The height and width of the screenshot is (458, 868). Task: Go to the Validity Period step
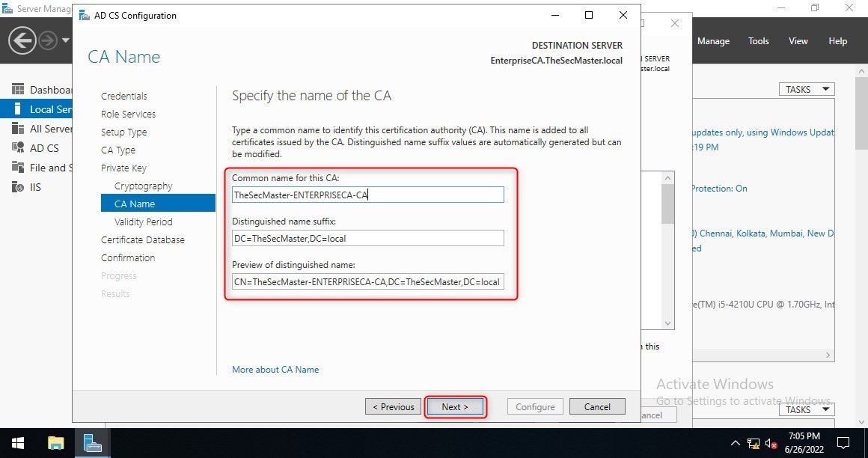point(144,222)
